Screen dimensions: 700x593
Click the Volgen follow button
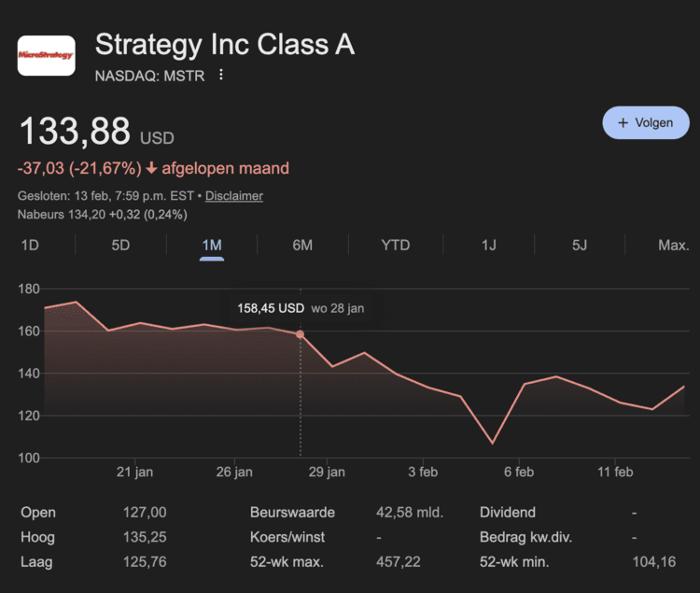click(x=645, y=122)
